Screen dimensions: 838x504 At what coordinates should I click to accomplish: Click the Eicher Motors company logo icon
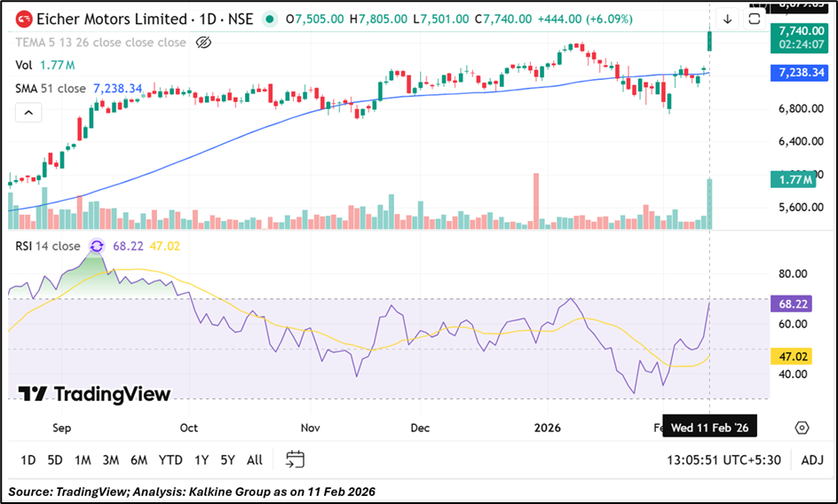click(24, 19)
